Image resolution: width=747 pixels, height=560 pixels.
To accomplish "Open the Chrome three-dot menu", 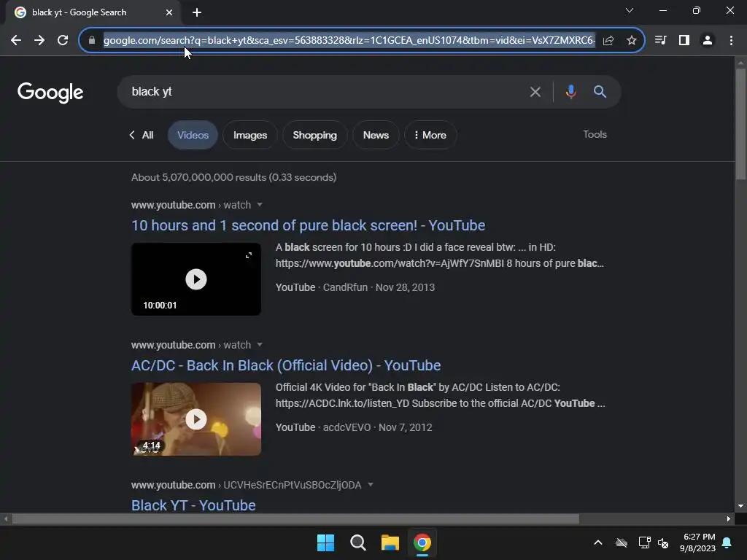I will pyautogui.click(x=731, y=41).
